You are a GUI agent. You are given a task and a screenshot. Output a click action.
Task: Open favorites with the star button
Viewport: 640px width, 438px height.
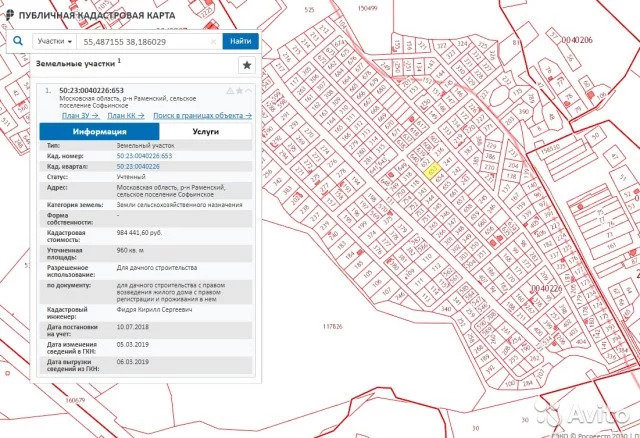pyautogui.click(x=247, y=65)
